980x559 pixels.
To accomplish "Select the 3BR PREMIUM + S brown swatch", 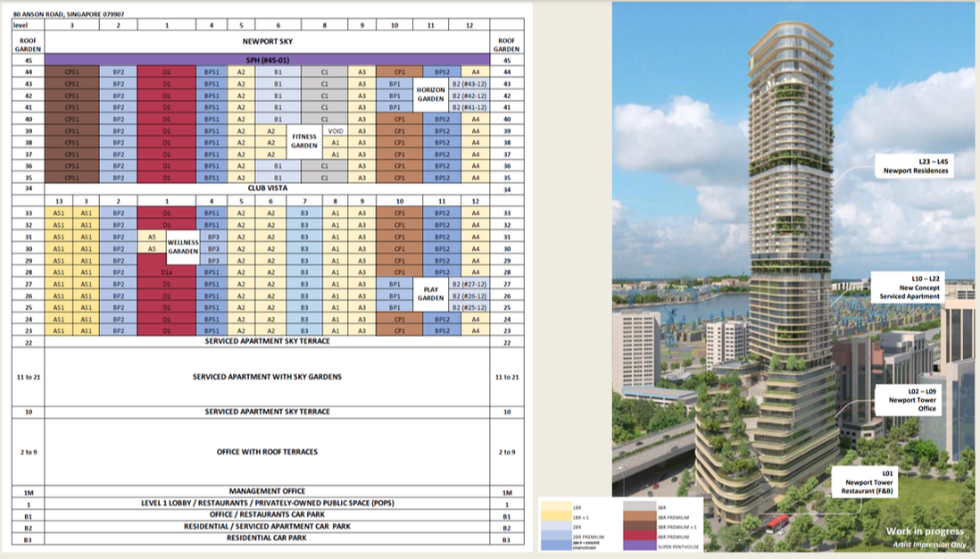I will (639, 527).
